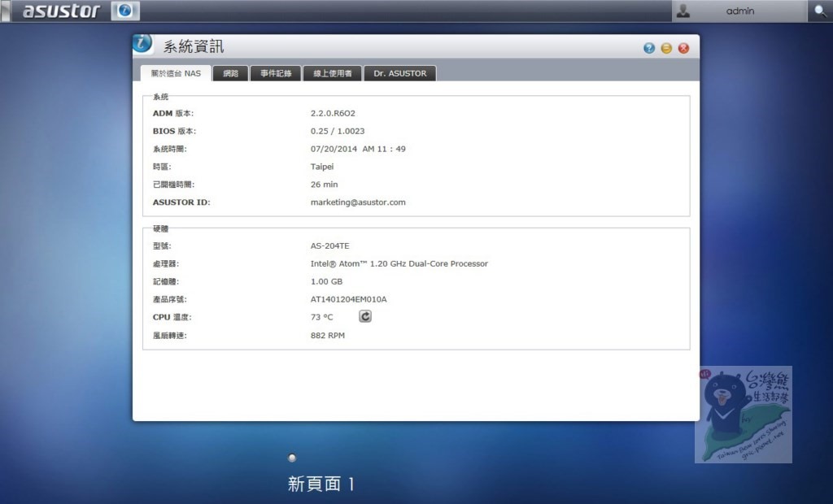Viewport: 833px width, 504px height.
Task: Click the ADM 版本 label
Action: (x=173, y=113)
